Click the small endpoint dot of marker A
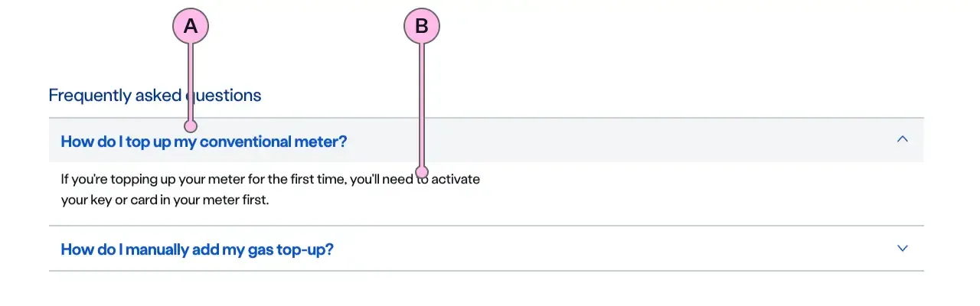This screenshot has height=306, width=980. (x=191, y=125)
